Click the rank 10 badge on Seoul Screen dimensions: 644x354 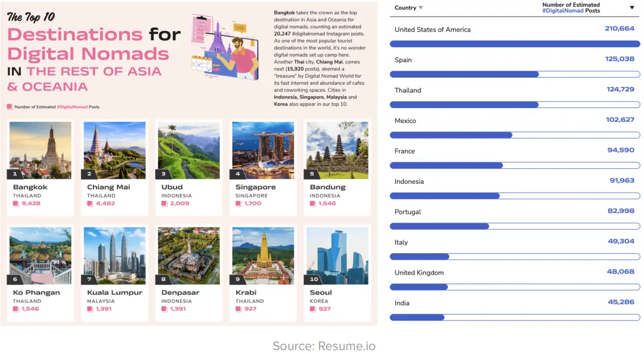click(x=314, y=279)
